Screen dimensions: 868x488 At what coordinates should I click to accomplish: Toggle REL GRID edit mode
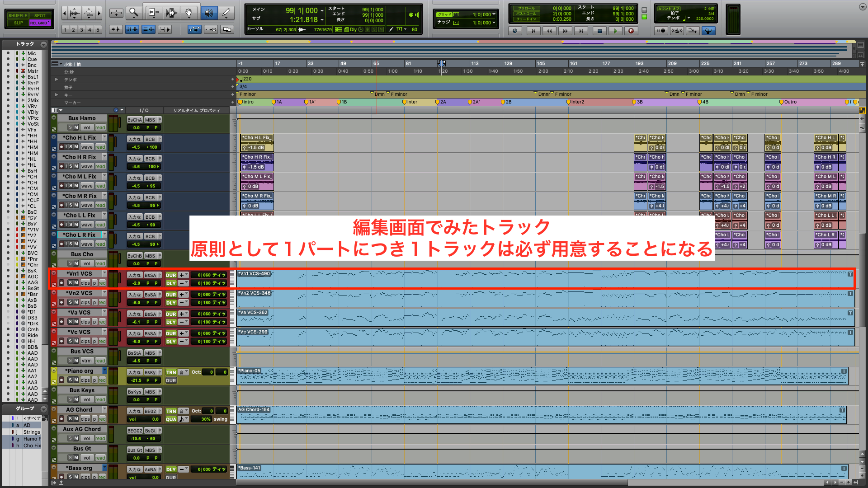[x=40, y=23]
